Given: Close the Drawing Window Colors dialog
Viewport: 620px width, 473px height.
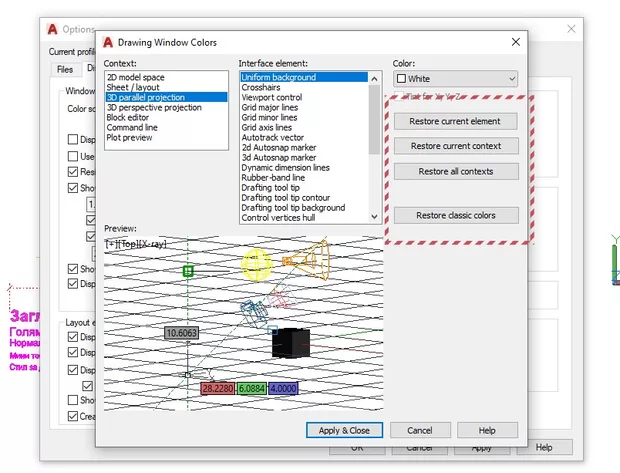Looking at the screenshot, I should pos(515,43).
